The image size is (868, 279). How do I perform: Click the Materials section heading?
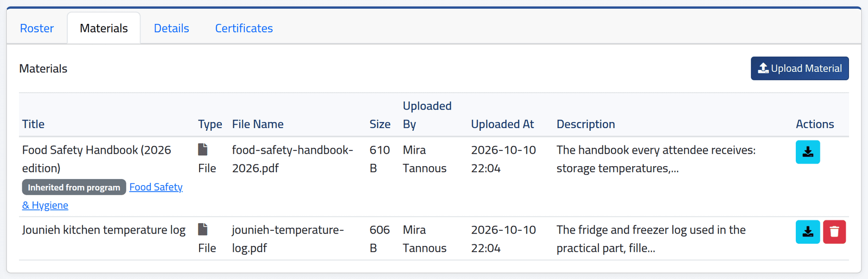[43, 68]
